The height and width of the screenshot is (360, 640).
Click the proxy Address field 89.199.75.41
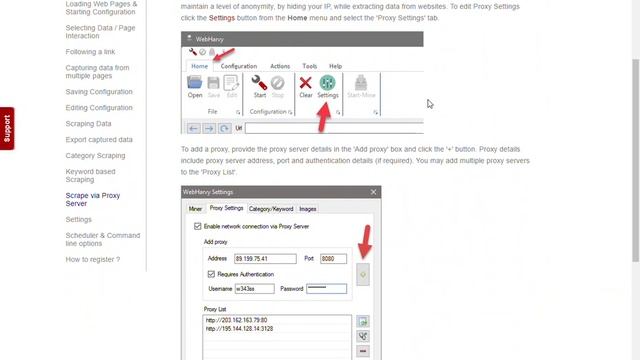(x=265, y=258)
